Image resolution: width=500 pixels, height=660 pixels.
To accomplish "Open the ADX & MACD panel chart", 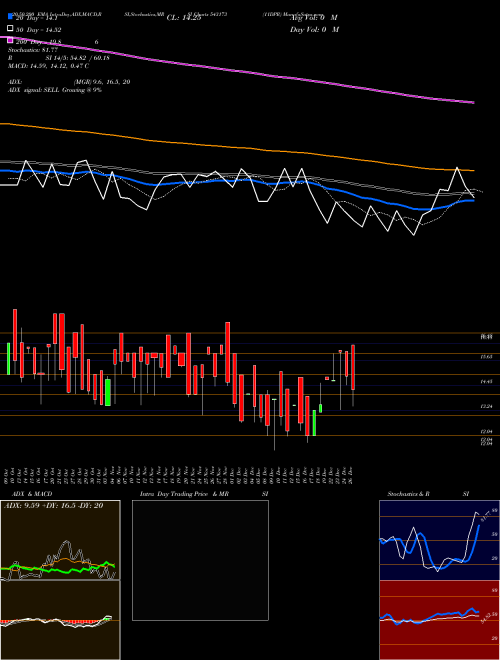I will (60, 540).
